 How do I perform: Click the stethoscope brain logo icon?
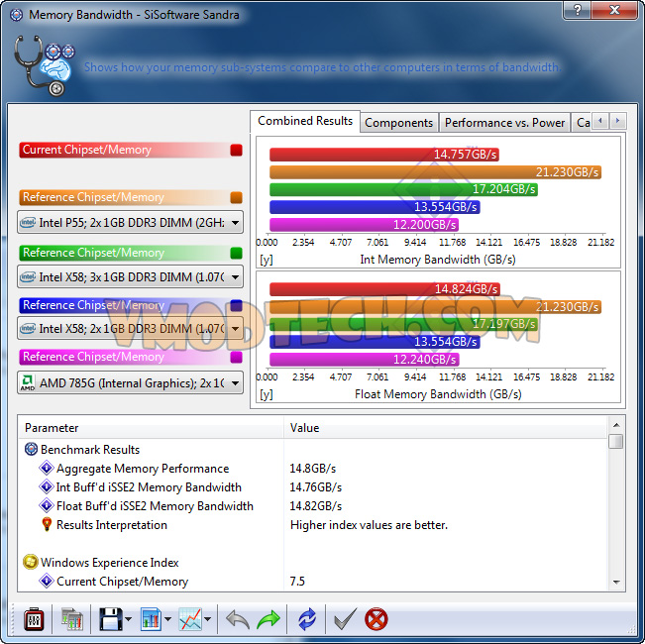45,65
